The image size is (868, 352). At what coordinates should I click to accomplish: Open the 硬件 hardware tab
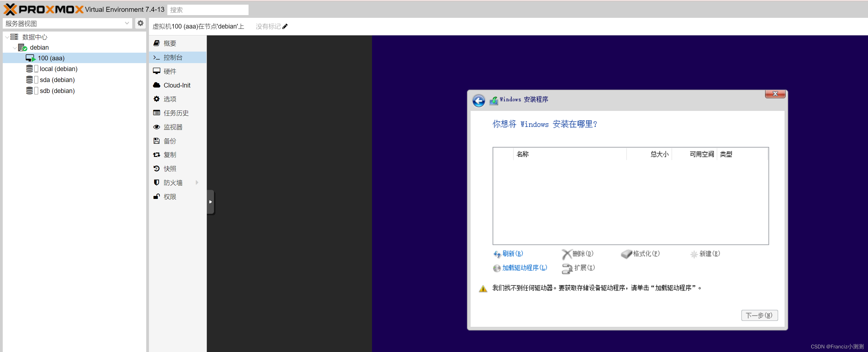click(177, 71)
